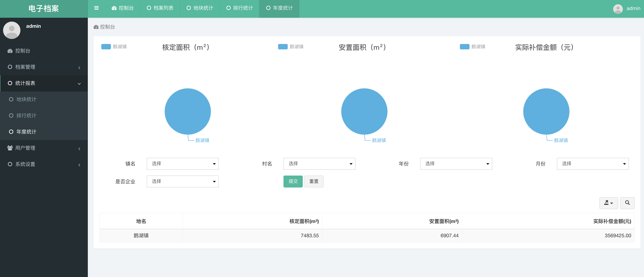Switch to the 档案列表 top tab

tap(160, 8)
